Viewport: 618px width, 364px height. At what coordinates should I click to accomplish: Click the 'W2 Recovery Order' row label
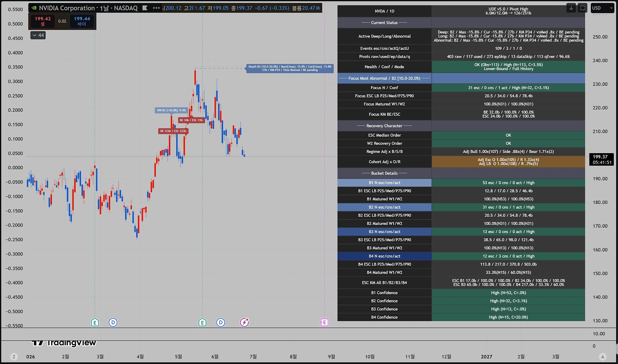tap(384, 143)
